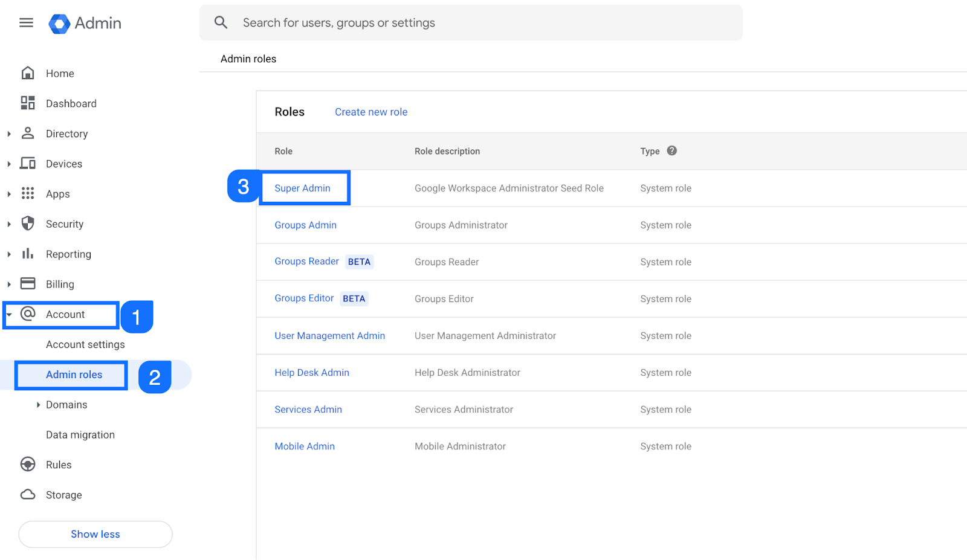The width and height of the screenshot is (967, 560).
Task: Collapse the Account section
Action: tap(8, 314)
